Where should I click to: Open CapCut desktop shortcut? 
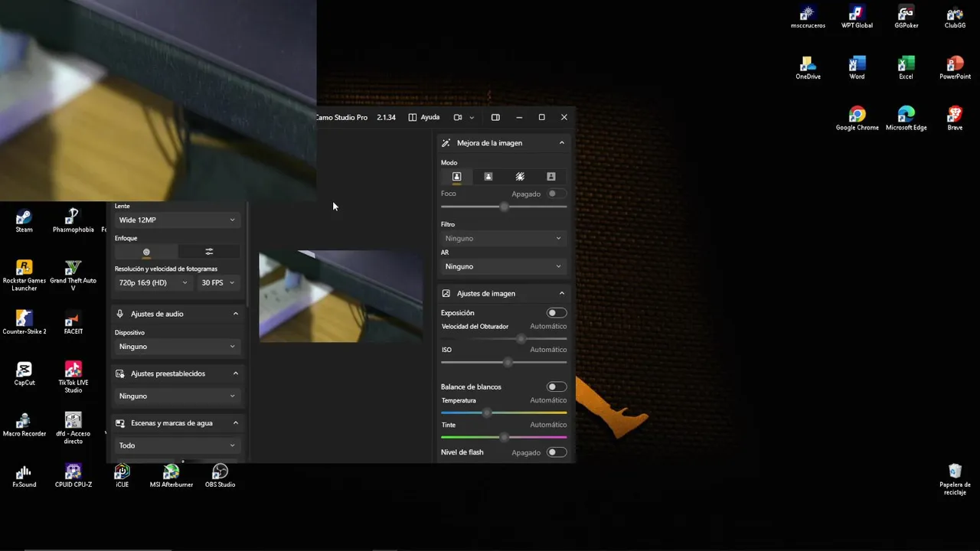[x=24, y=373]
